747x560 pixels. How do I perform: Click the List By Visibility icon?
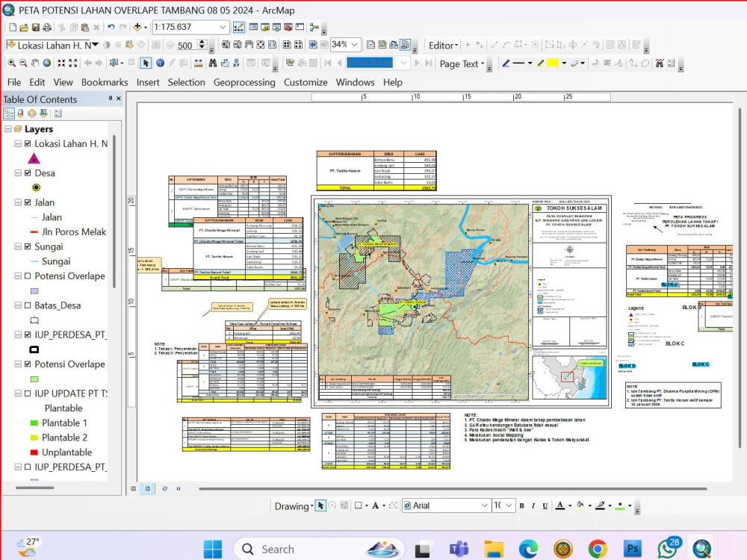coord(32,113)
